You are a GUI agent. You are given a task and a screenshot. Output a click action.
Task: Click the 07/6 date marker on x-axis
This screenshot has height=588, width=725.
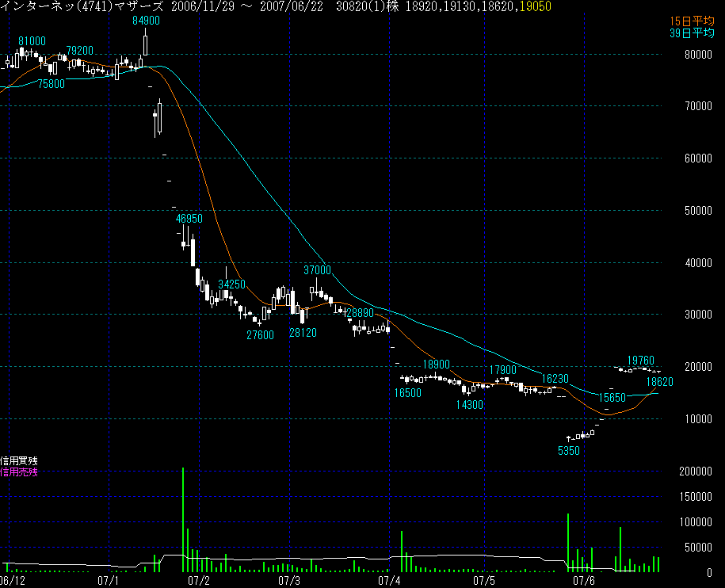tap(584, 581)
